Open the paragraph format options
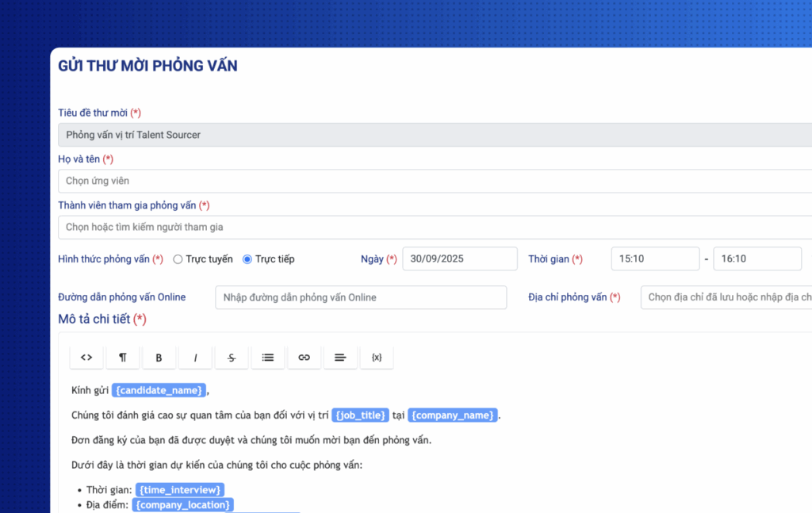 123,358
